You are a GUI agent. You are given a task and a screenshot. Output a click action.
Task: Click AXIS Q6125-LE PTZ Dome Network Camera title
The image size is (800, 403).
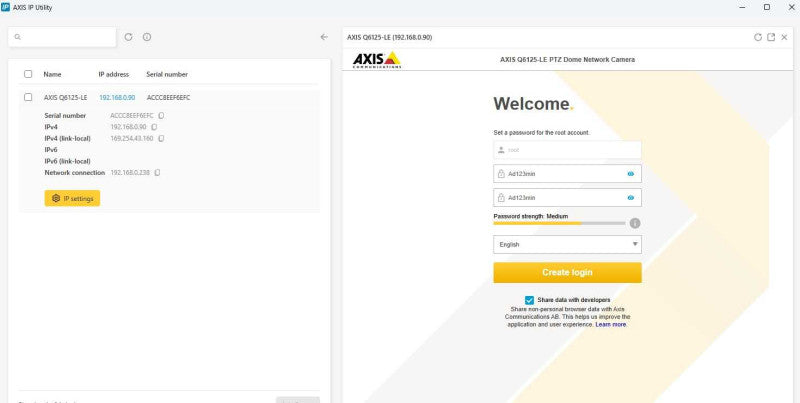point(567,60)
